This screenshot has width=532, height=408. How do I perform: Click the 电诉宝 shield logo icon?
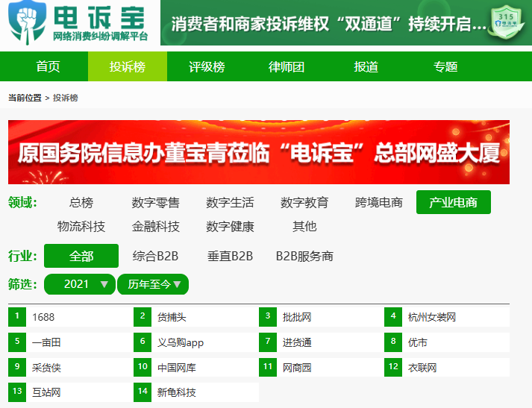click(26, 22)
